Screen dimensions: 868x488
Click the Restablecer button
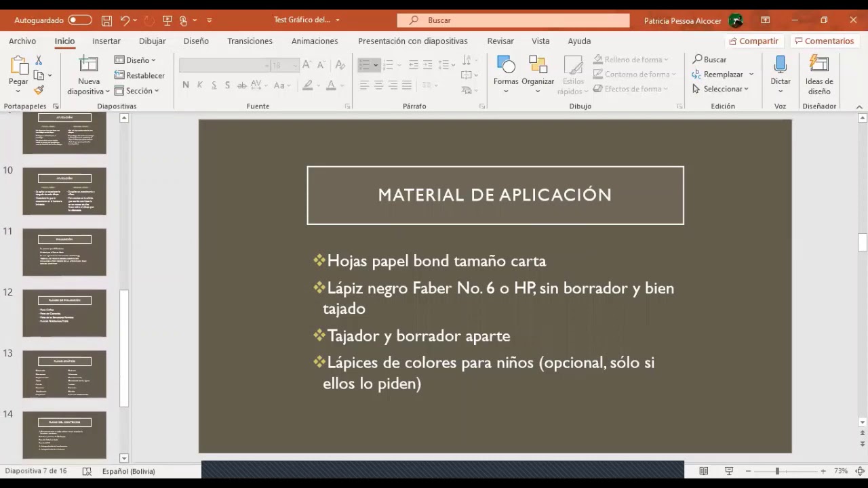pyautogui.click(x=140, y=75)
